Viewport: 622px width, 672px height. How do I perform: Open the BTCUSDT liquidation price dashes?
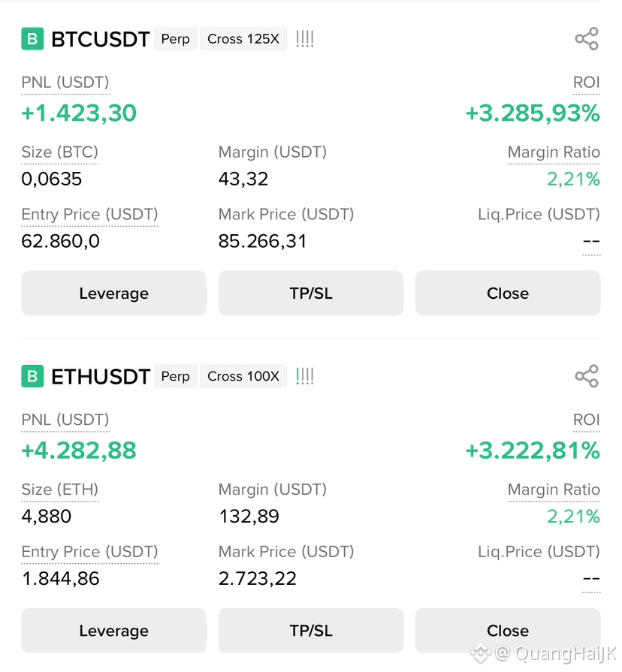pos(591,242)
